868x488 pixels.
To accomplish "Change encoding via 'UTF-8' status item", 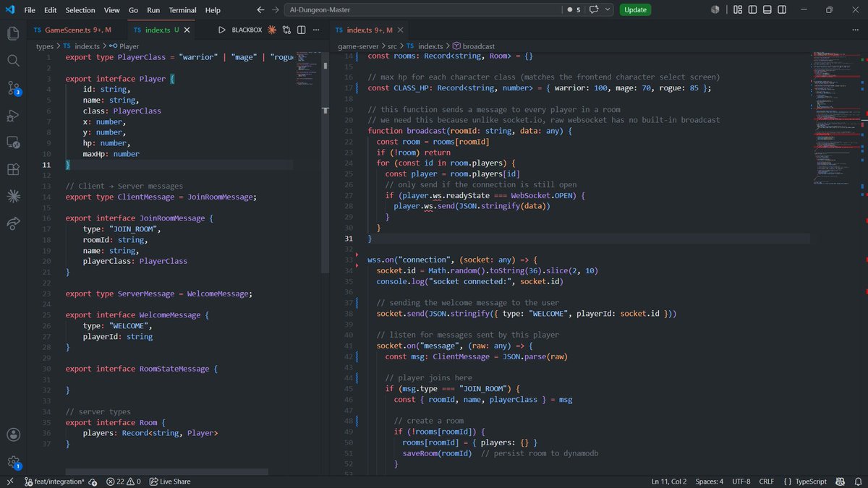I will pos(741,481).
